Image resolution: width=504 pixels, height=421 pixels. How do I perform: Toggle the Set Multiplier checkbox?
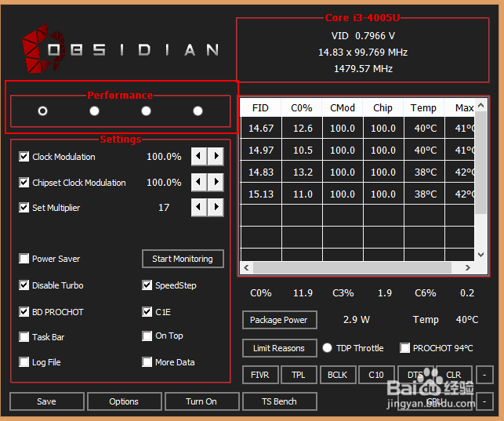24,207
